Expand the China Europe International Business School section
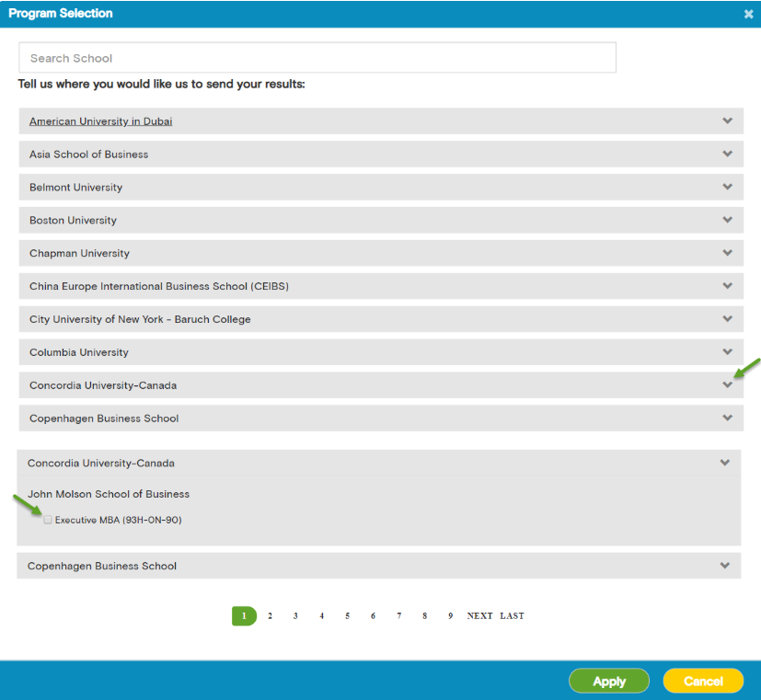 pyautogui.click(x=727, y=286)
